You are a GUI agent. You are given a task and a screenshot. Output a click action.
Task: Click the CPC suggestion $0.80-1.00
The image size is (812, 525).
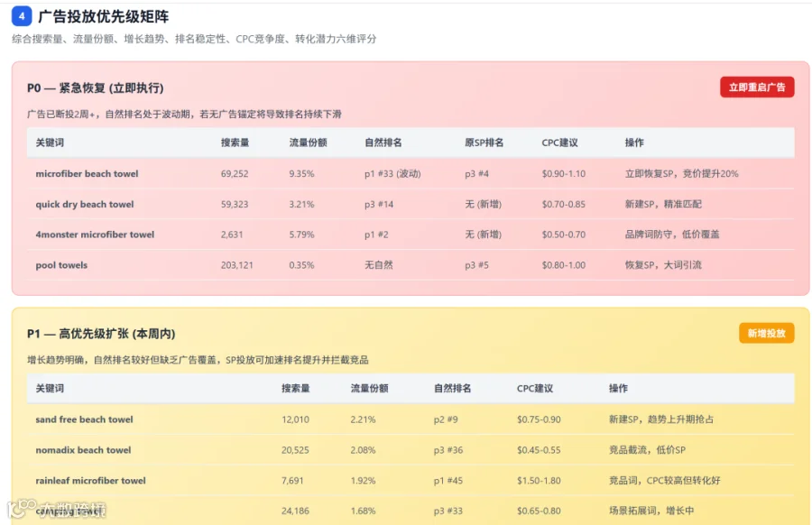(563, 265)
